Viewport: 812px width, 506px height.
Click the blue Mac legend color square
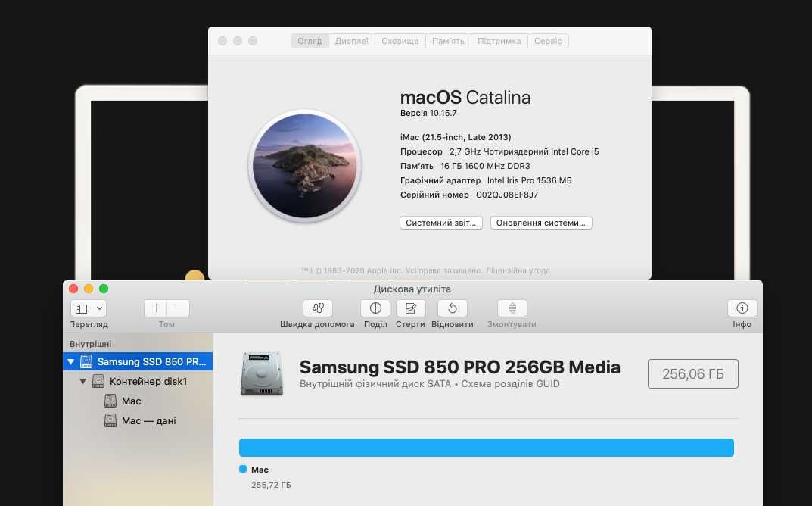[x=243, y=469]
